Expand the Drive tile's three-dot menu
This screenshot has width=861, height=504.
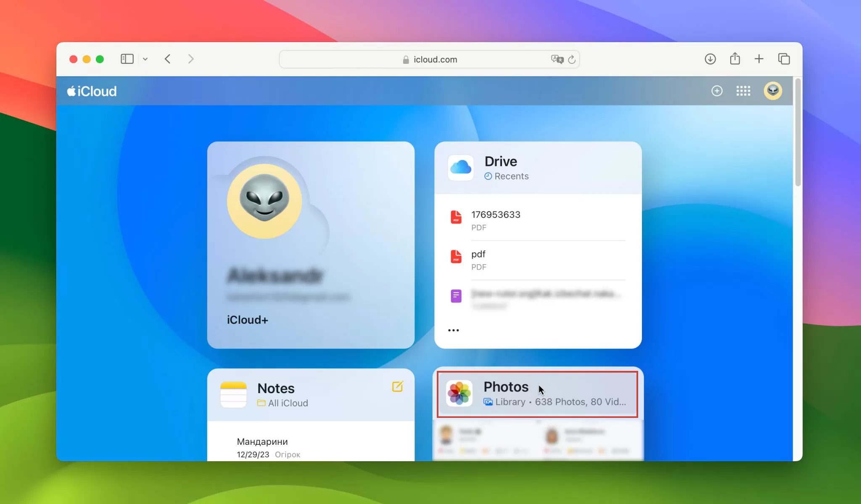[x=453, y=330]
